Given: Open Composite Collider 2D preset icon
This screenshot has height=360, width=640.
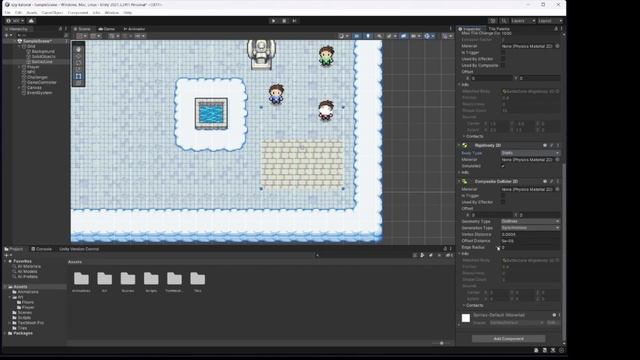Looking at the screenshot, I should point(551,181).
